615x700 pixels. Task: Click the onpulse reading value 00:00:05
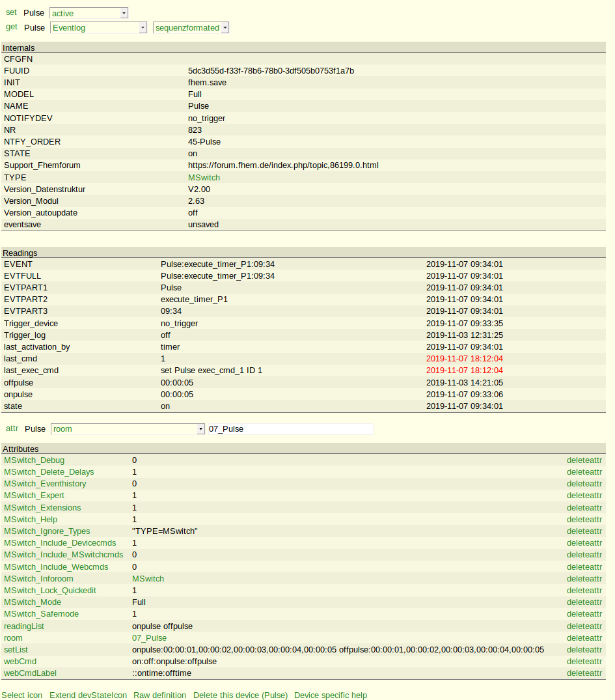click(177, 394)
